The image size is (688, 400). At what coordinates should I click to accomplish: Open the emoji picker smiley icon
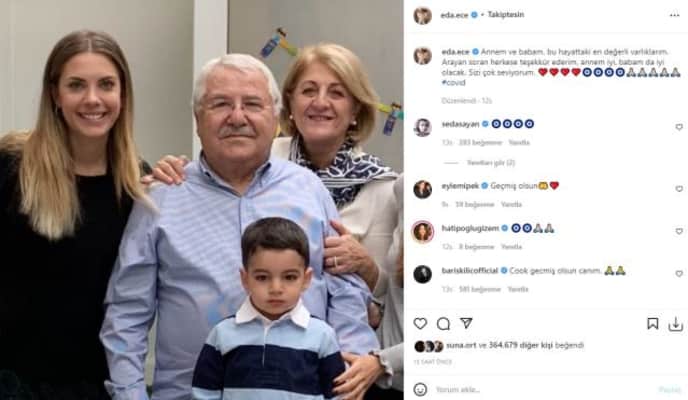[420, 389]
